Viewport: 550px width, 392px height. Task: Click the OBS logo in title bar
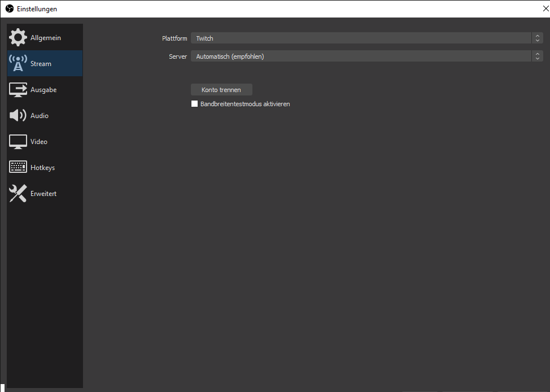(x=10, y=9)
